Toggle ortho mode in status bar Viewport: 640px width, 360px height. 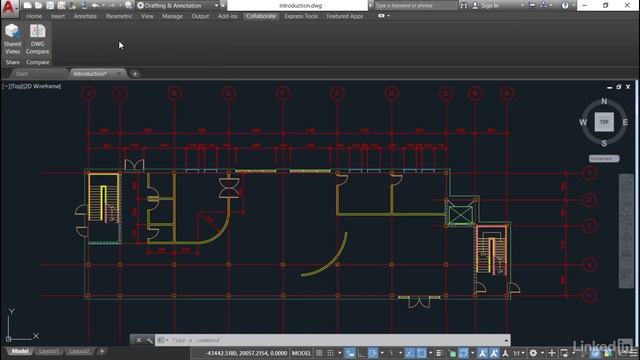(x=361, y=353)
